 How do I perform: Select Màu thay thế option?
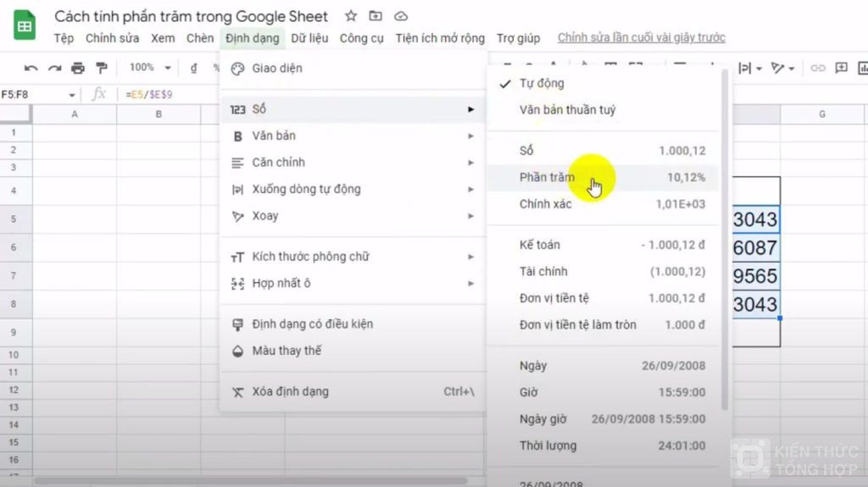click(353, 351)
